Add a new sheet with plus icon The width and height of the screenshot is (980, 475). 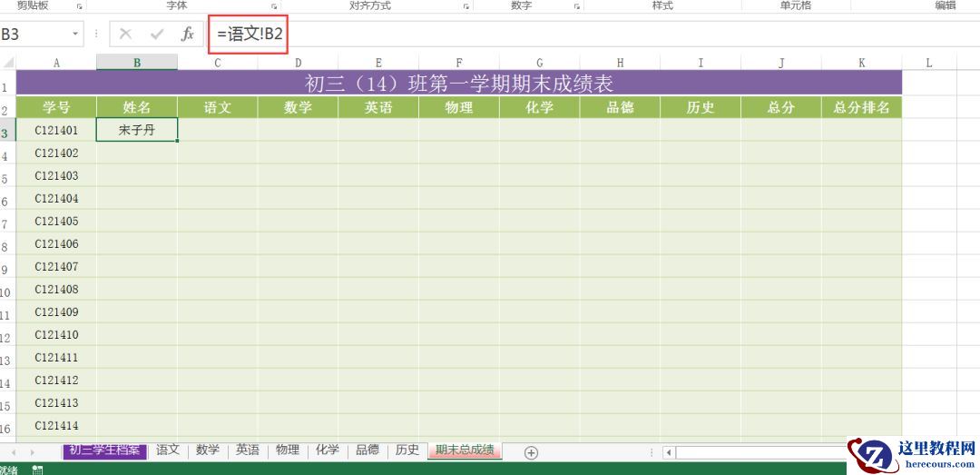[531, 453]
